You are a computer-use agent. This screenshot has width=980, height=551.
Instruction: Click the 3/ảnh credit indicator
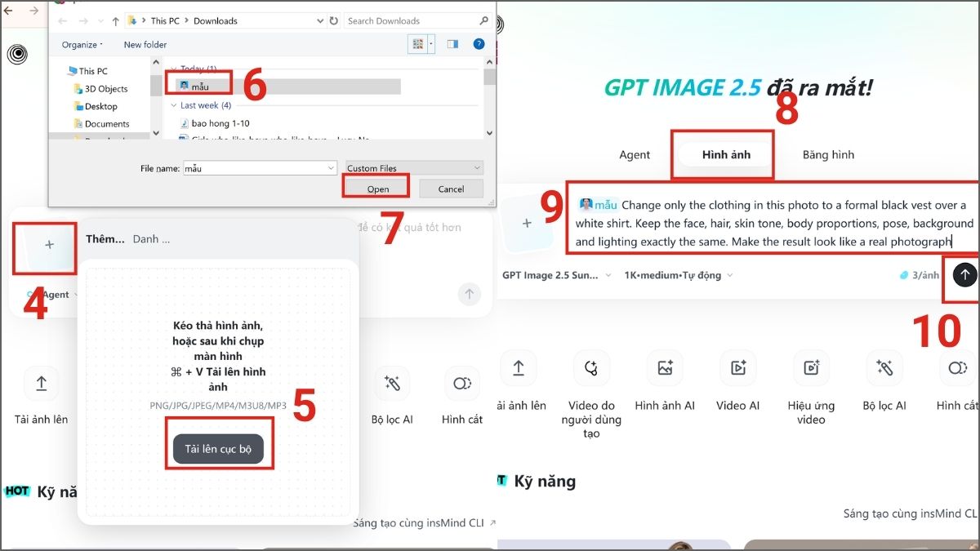[x=919, y=275]
